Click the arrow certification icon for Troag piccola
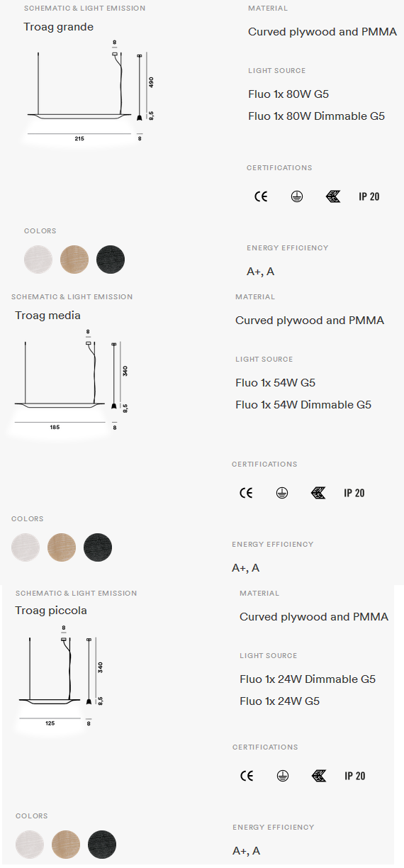 pyautogui.click(x=319, y=776)
